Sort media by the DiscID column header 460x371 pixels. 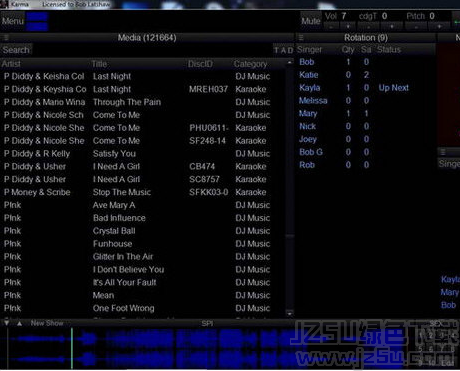point(200,64)
